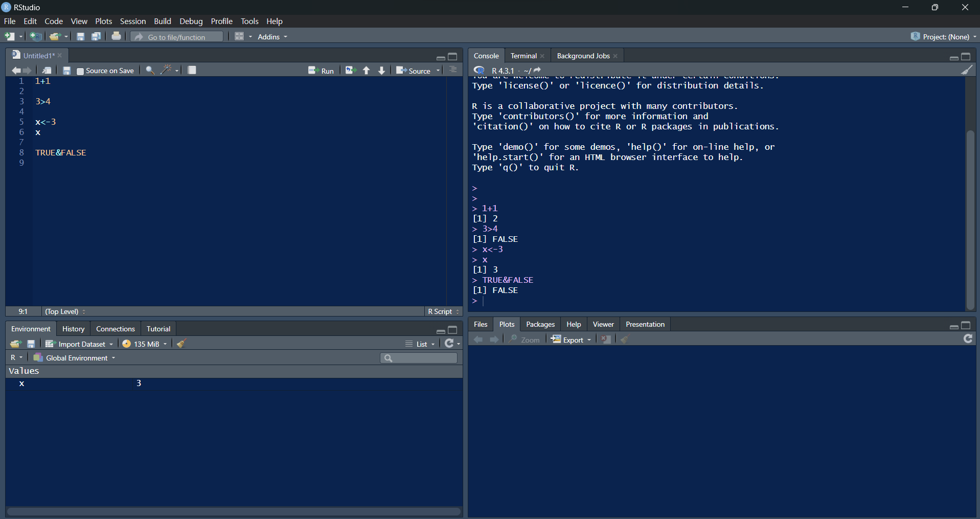Open recent files dropdown arrow
The width and height of the screenshot is (980, 519).
(x=66, y=37)
